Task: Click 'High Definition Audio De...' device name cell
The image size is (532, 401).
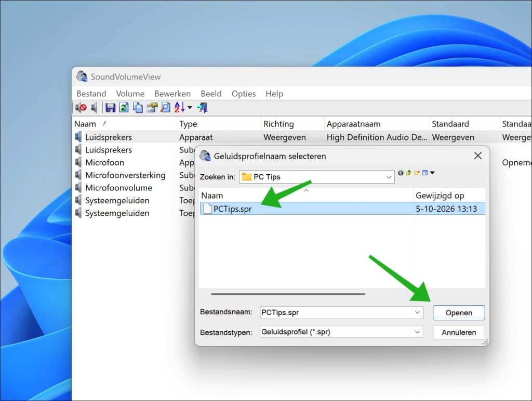Action: coord(377,137)
